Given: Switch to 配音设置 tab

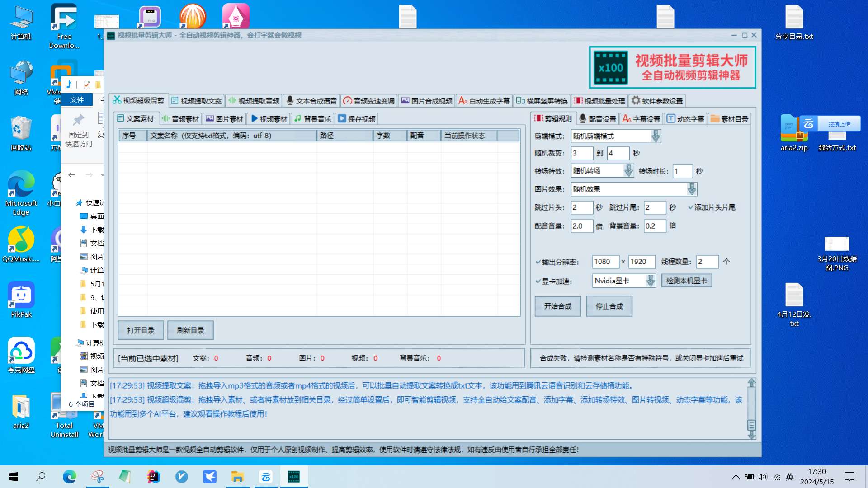Looking at the screenshot, I should point(598,119).
